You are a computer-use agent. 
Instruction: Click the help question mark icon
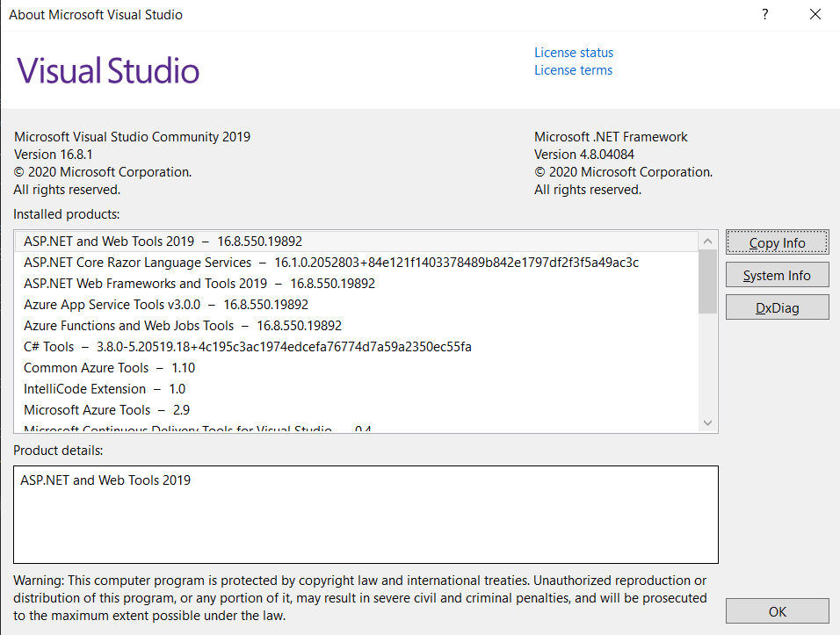click(x=765, y=14)
